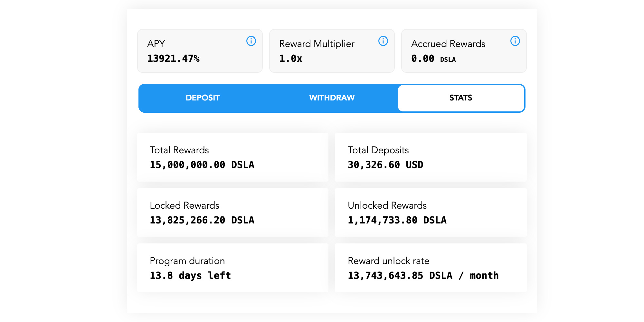Select the Program duration value 13.8 days left
The width and height of the screenshot is (644, 322).
(190, 276)
